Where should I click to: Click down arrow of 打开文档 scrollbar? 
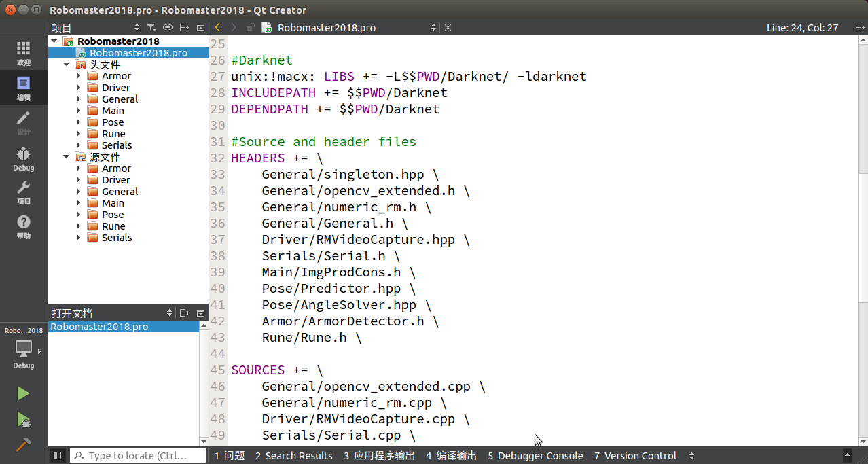[x=203, y=442]
